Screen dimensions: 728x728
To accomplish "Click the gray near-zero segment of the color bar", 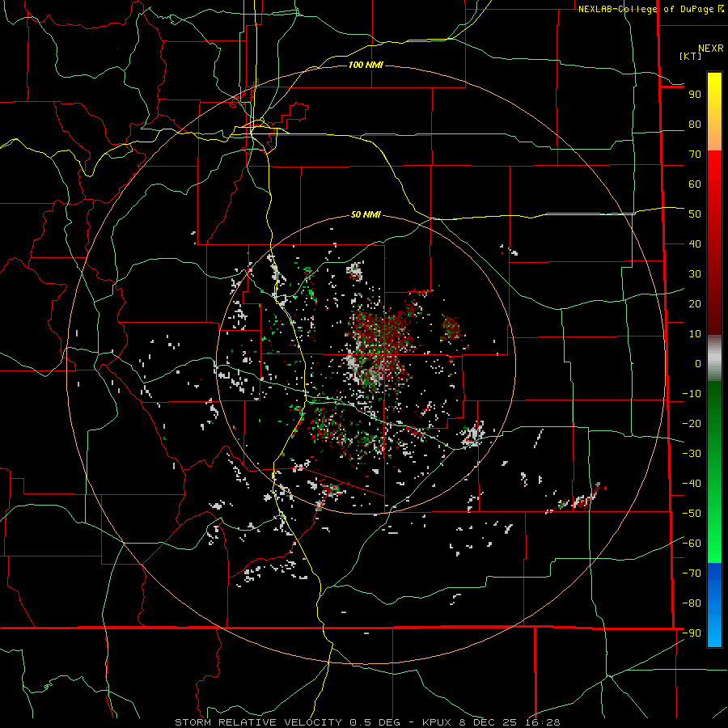I will point(714,358).
